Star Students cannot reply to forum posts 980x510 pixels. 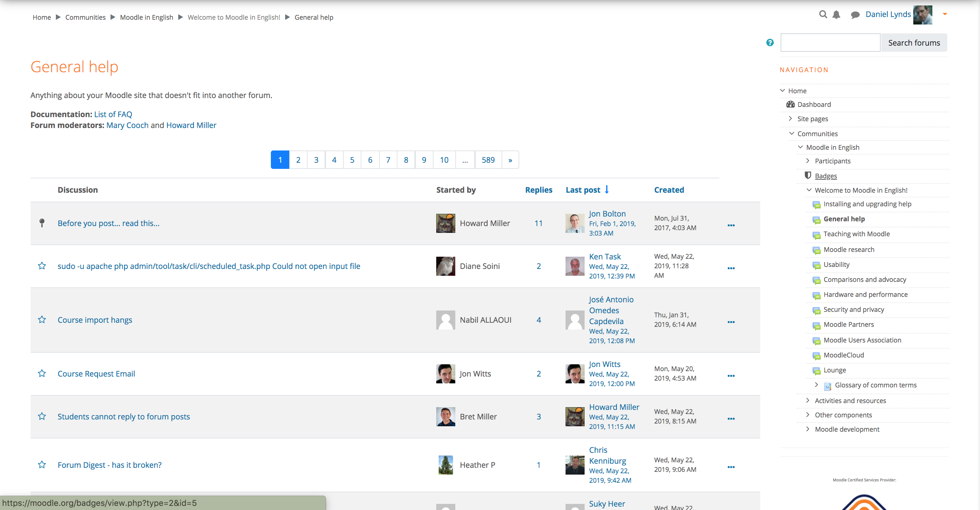tap(42, 416)
